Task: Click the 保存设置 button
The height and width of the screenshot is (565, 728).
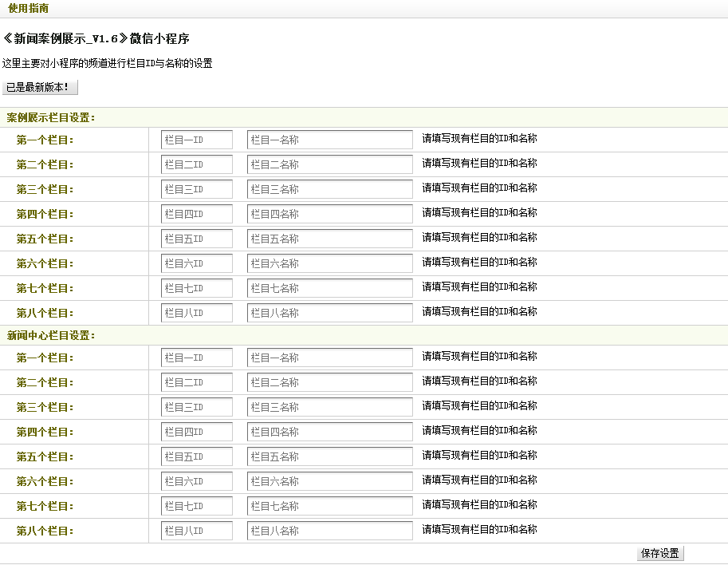Action: click(x=660, y=554)
